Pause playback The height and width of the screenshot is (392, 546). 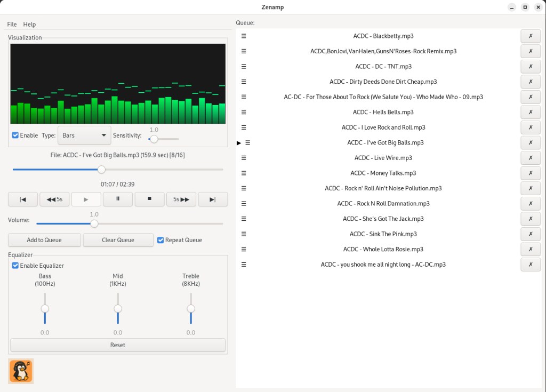118,199
